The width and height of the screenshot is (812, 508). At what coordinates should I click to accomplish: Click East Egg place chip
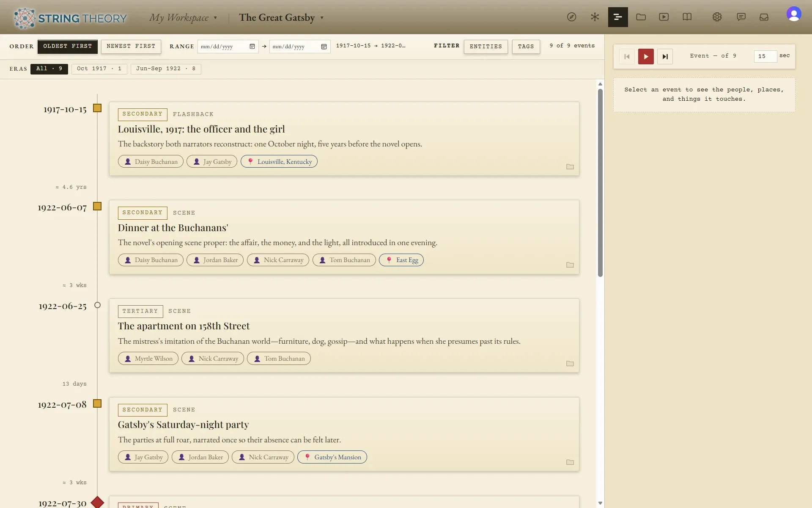pyautogui.click(x=401, y=260)
